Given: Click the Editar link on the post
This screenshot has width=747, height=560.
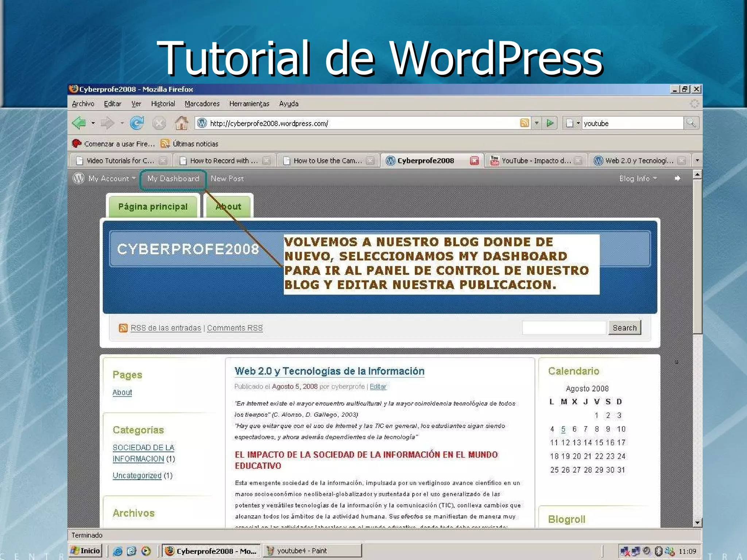Looking at the screenshot, I should coord(378,387).
